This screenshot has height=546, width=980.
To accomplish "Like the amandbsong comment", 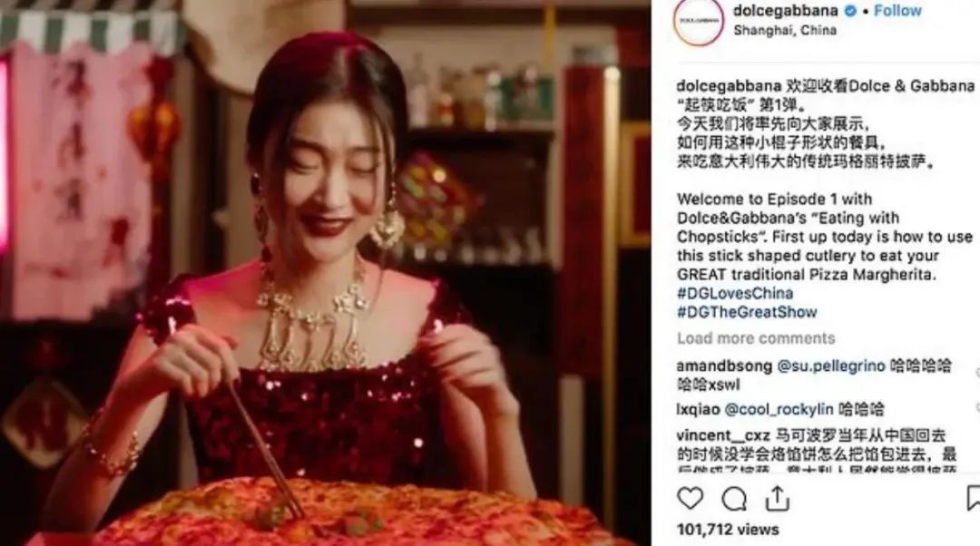I will [x=977, y=373].
